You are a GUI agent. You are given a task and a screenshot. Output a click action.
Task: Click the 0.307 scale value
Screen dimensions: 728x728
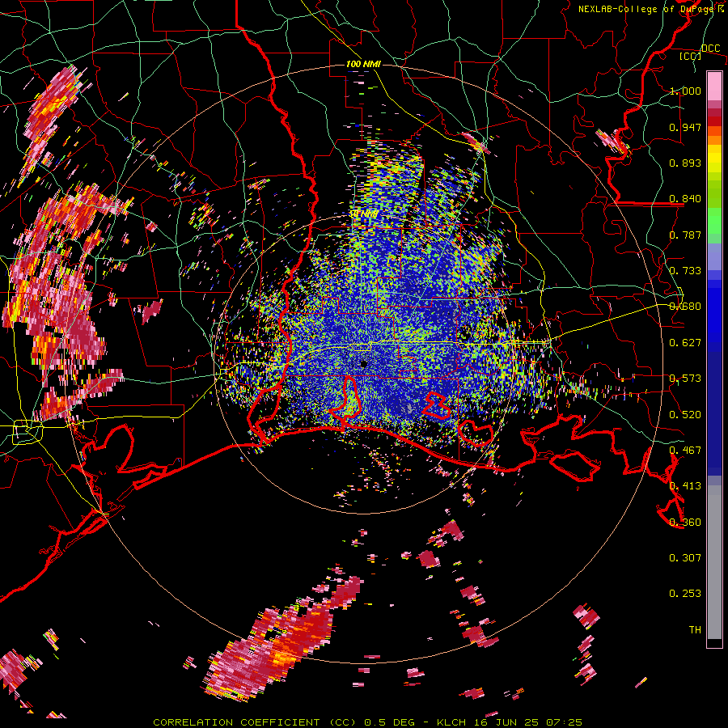(685, 558)
